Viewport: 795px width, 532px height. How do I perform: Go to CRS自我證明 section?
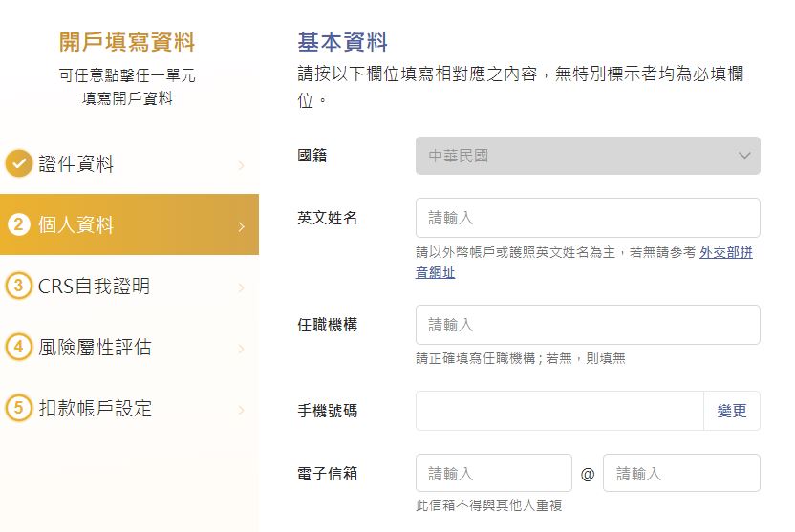click(94, 287)
